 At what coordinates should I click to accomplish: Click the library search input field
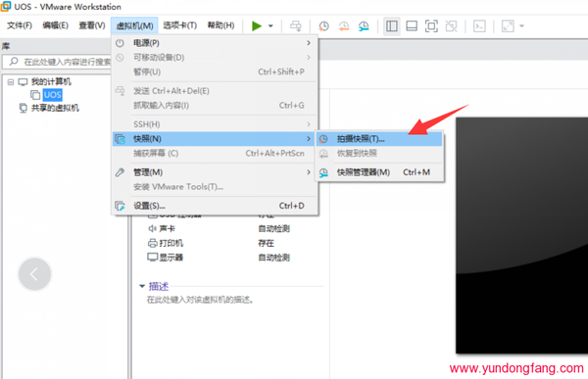pos(57,62)
